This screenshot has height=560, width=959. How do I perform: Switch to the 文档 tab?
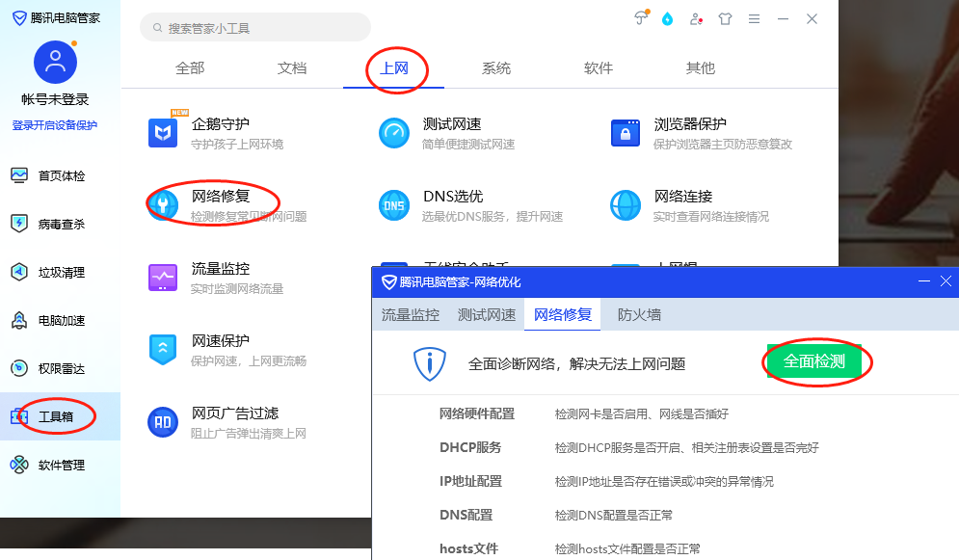292,67
